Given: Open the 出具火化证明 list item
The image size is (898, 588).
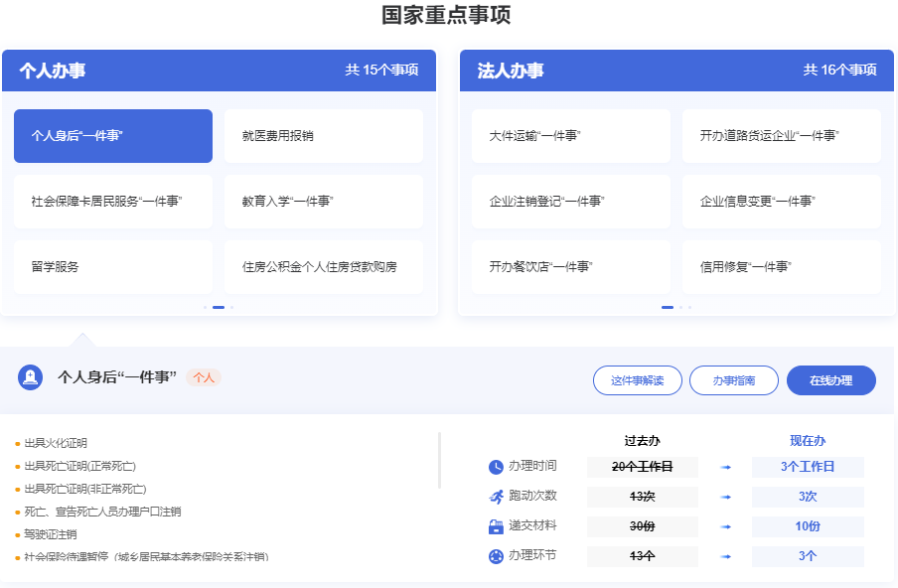Looking at the screenshot, I should click(56, 443).
